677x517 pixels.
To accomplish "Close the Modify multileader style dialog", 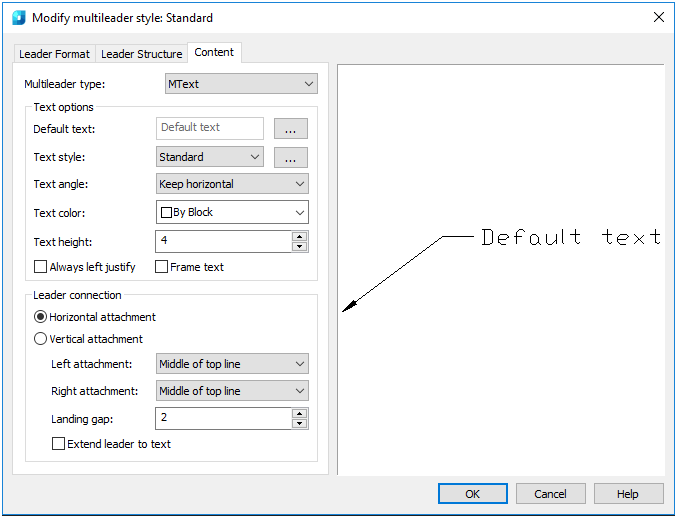I will tap(658, 17).
